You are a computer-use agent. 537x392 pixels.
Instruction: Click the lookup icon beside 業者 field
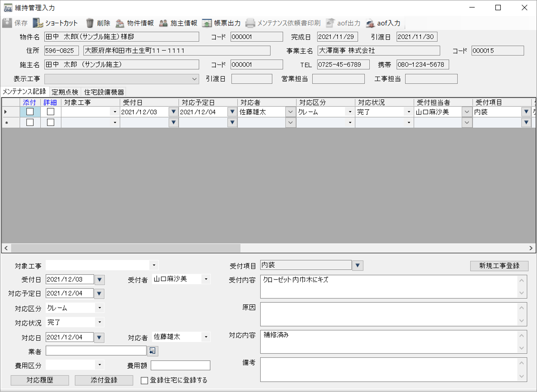pos(152,351)
